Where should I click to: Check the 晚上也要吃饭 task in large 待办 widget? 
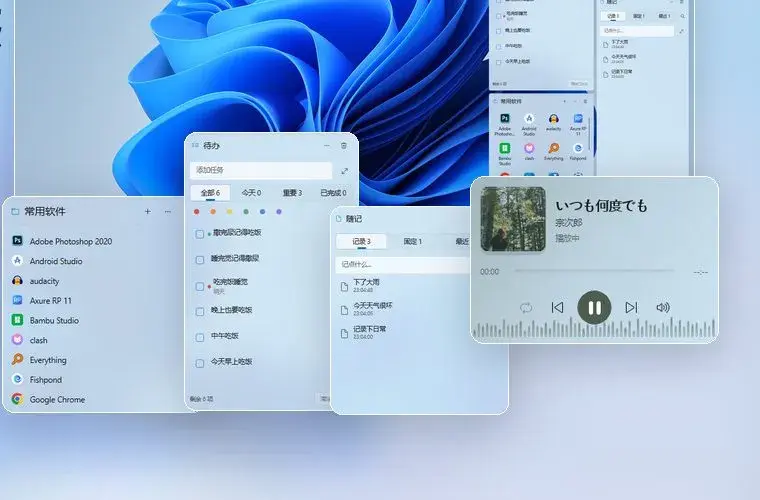point(200,312)
